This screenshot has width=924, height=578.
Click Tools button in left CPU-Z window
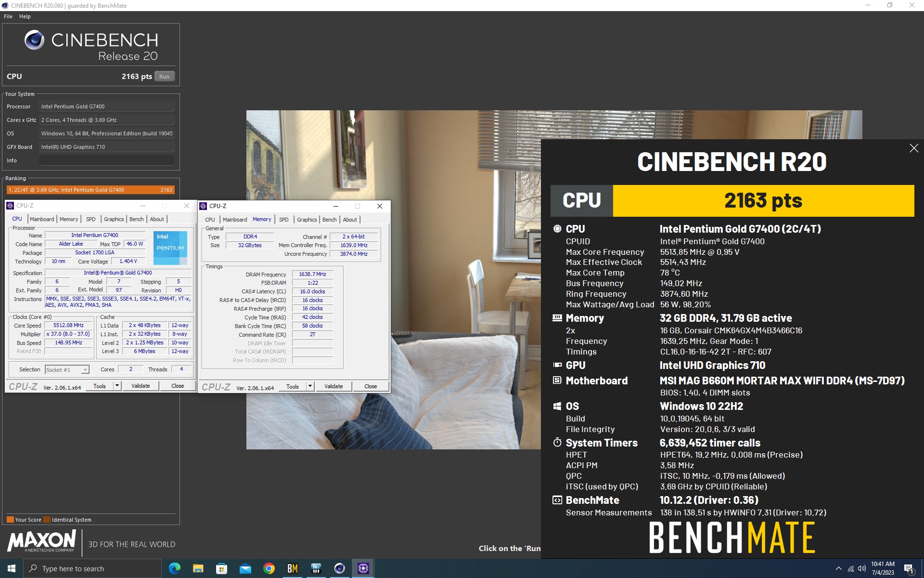[x=100, y=386]
